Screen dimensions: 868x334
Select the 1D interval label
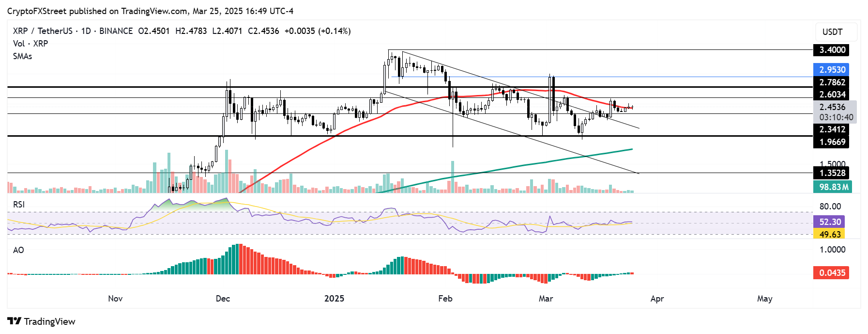[86, 31]
